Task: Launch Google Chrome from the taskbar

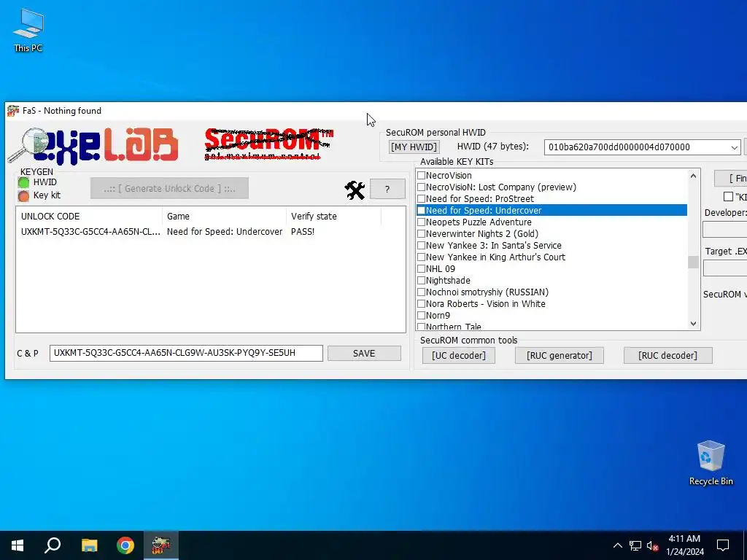Action: [x=125, y=545]
